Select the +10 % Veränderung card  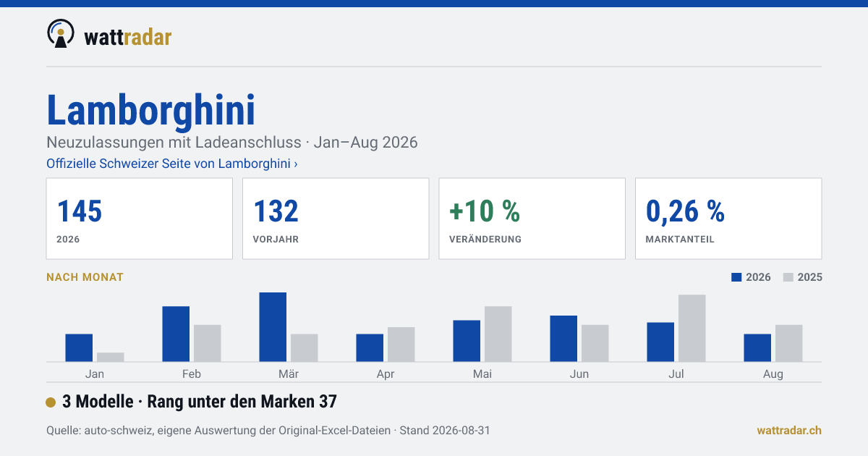(x=532, y=219)
